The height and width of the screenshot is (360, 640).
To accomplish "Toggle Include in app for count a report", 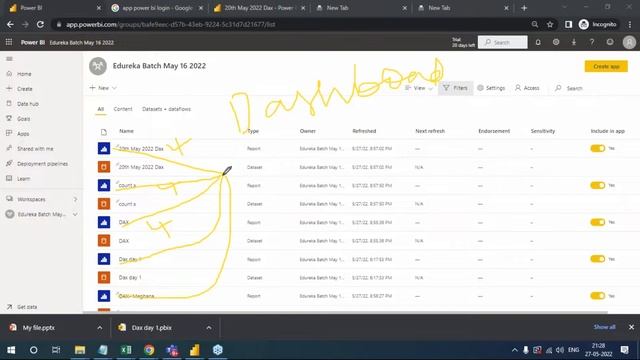I will (598, 185).
